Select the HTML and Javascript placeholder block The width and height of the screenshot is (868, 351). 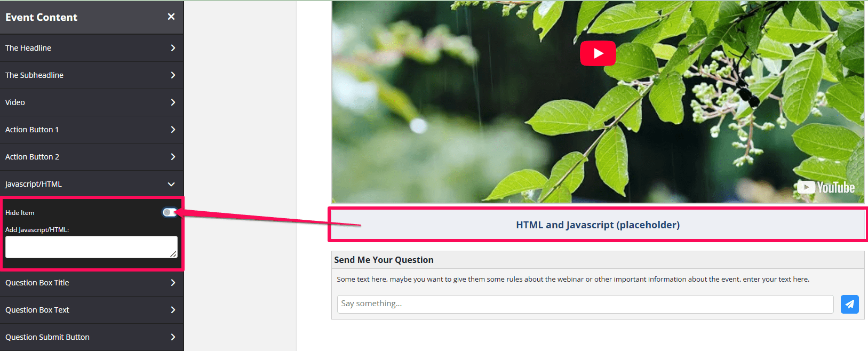(598, 225)
